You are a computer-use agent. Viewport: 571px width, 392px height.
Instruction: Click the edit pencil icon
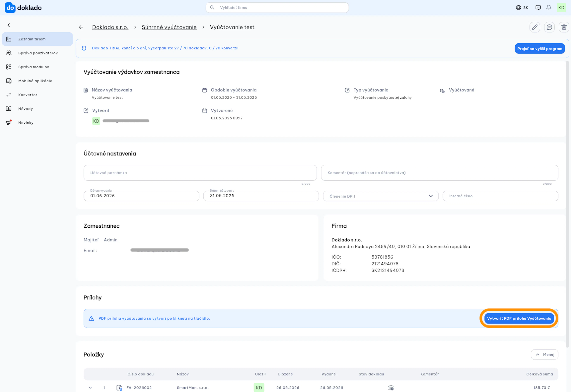[535, 27]
